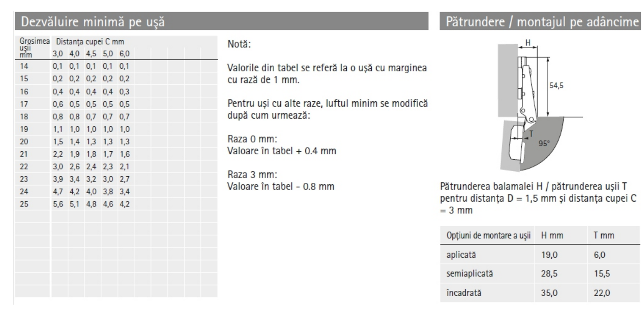Click the H dimension marker on diagram

click(529, 43)
